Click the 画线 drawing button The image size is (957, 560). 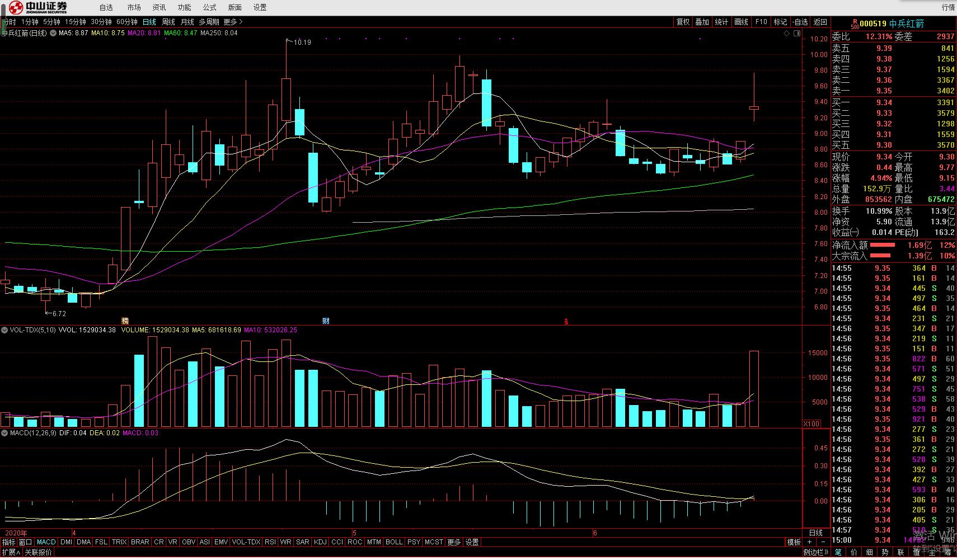click(x=741, y=22)
